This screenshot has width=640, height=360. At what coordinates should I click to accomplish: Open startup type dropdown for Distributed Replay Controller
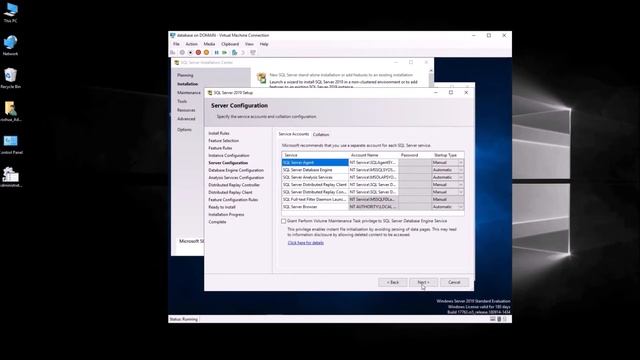[x=461, y=192]
